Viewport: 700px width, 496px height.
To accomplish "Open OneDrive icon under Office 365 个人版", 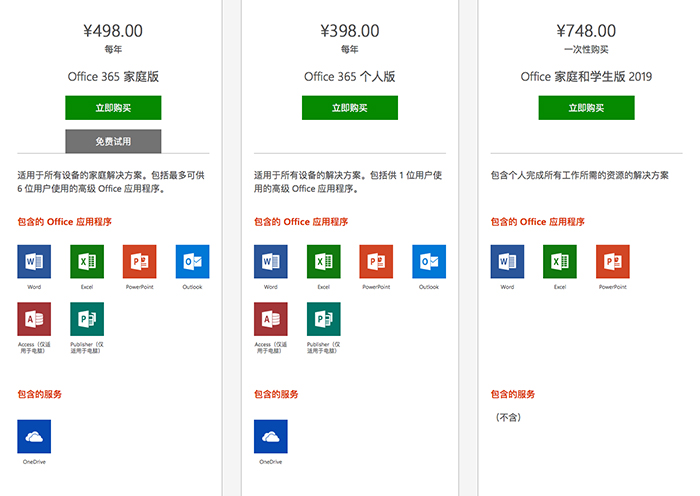I will [x=271, y=436].
